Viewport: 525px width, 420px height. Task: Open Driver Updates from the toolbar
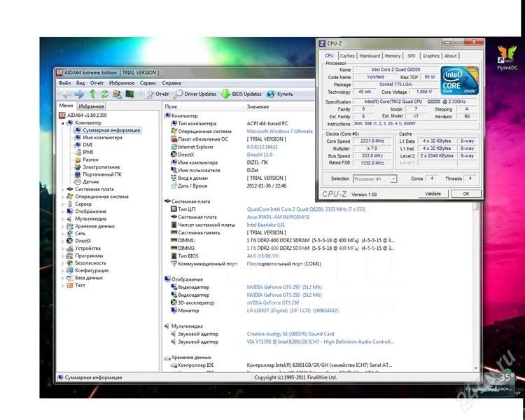[x=195, y=94]
